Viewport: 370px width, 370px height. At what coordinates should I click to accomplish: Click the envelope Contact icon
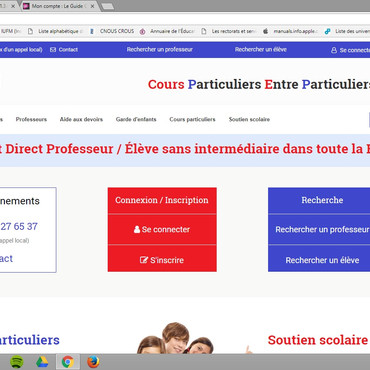pyautogui.click(x=53, y=50)
